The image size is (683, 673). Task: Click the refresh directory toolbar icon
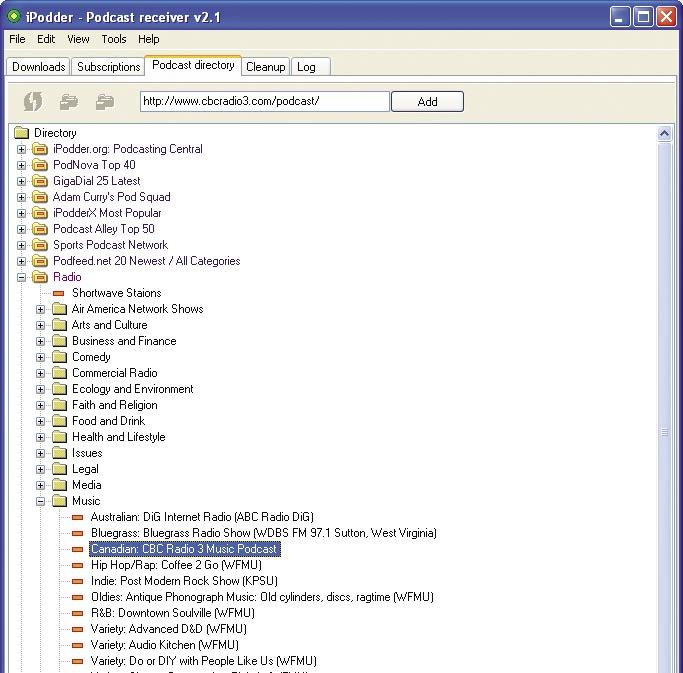(x=33, y=101)
